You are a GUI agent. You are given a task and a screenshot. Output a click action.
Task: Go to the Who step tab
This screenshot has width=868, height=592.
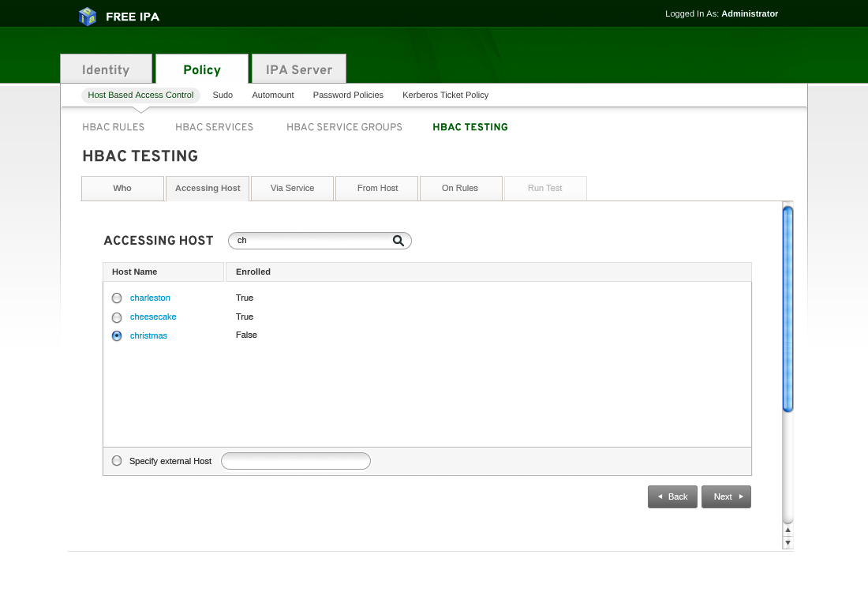[122, 189]
